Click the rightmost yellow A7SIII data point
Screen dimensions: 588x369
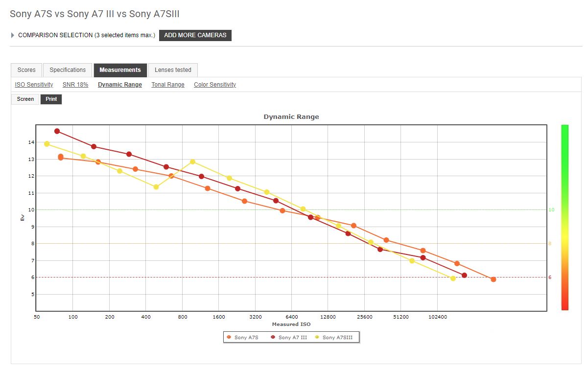pyautogui.click(x=453, y=278)
